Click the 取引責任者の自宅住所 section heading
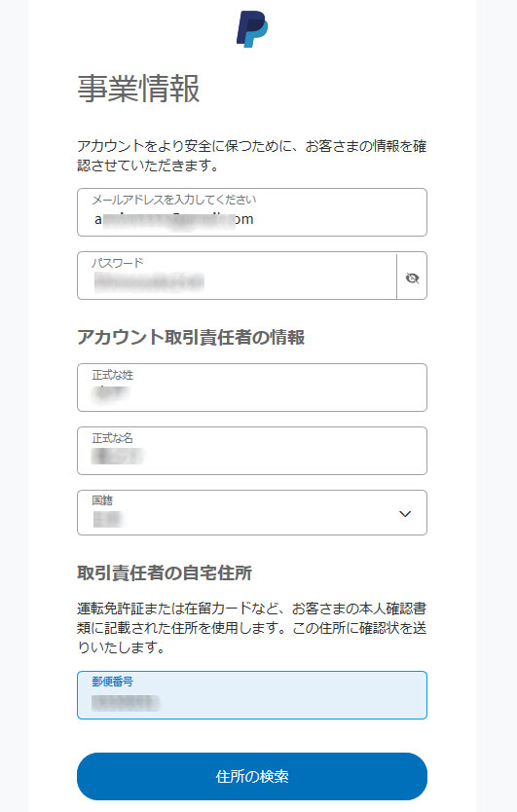Viewport: 517px width, 812px height. (x=165, y=572)
